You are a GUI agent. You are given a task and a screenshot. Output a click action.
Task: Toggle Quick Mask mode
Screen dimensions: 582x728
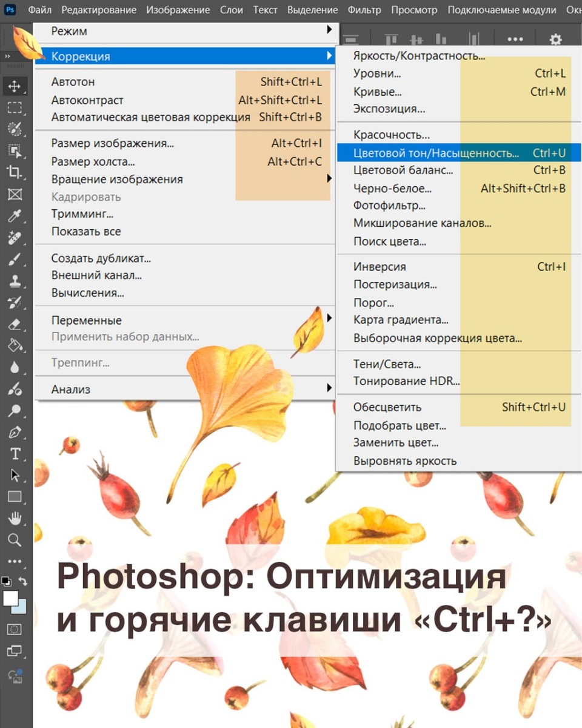pos(15,630)
